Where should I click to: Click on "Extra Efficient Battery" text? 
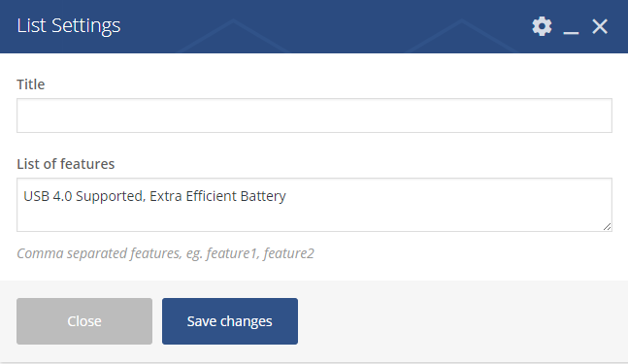[217, 196]
